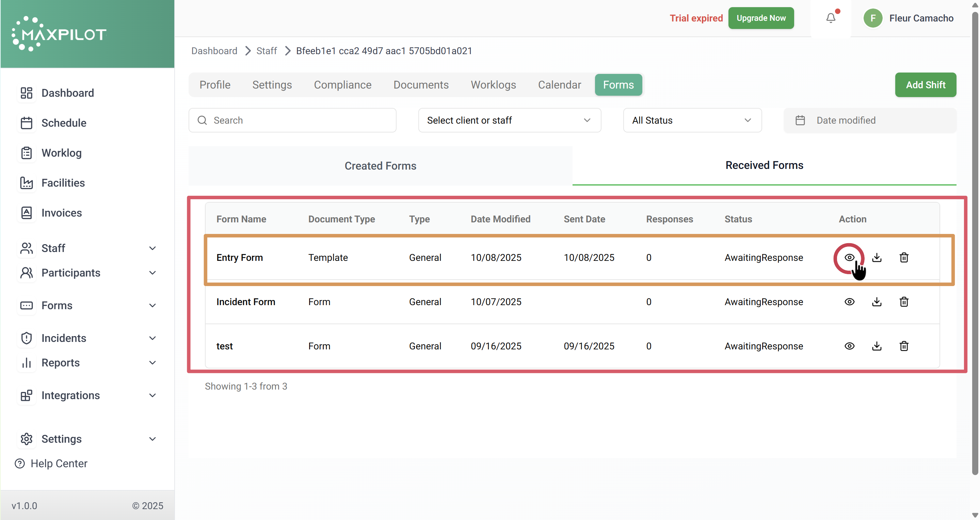
Task: Open the notifications bell icon
Action: (x=831, y=18)
